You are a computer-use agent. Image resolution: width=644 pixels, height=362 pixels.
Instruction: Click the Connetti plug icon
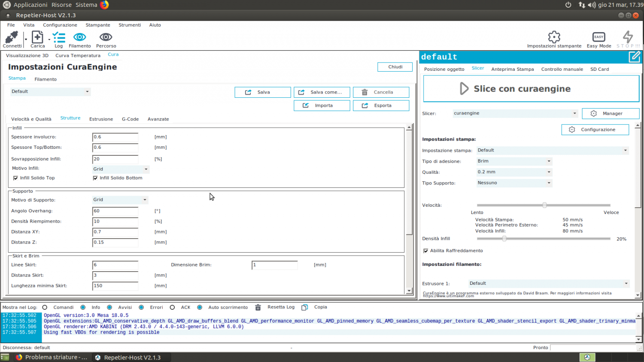click(x=12, y=37)
